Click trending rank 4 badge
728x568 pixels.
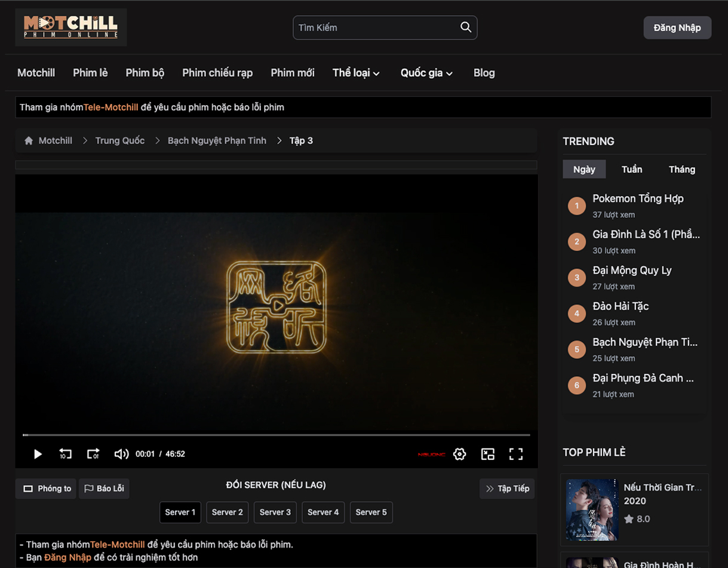point(577,314)
